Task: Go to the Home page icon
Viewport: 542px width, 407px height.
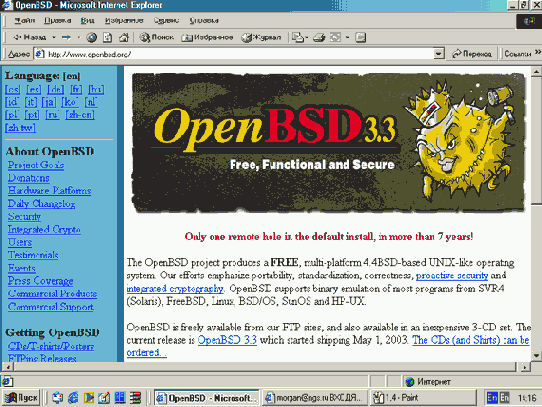Action: [123, 37]
